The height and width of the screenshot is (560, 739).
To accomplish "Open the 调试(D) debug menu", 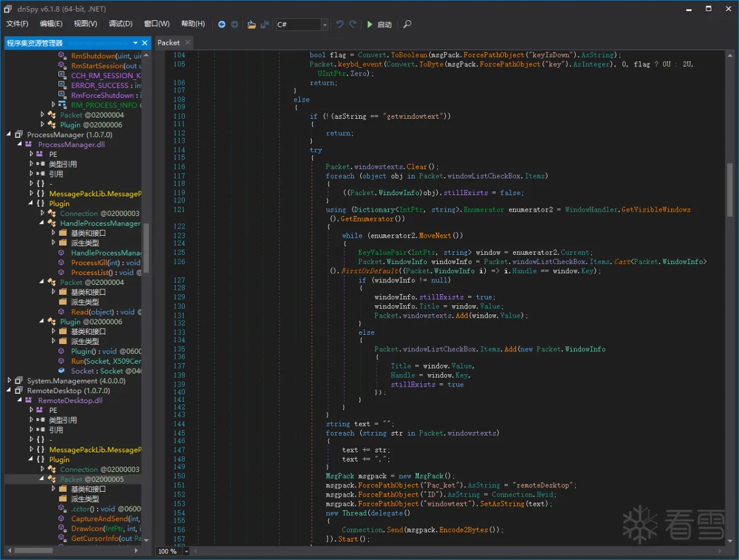I will click(x=120, y=24).
